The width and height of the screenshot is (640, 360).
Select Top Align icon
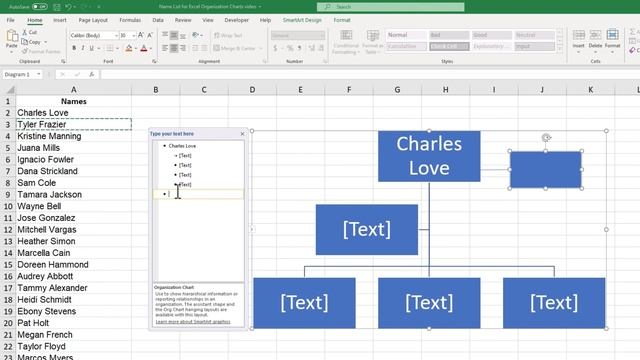point(165,36)
